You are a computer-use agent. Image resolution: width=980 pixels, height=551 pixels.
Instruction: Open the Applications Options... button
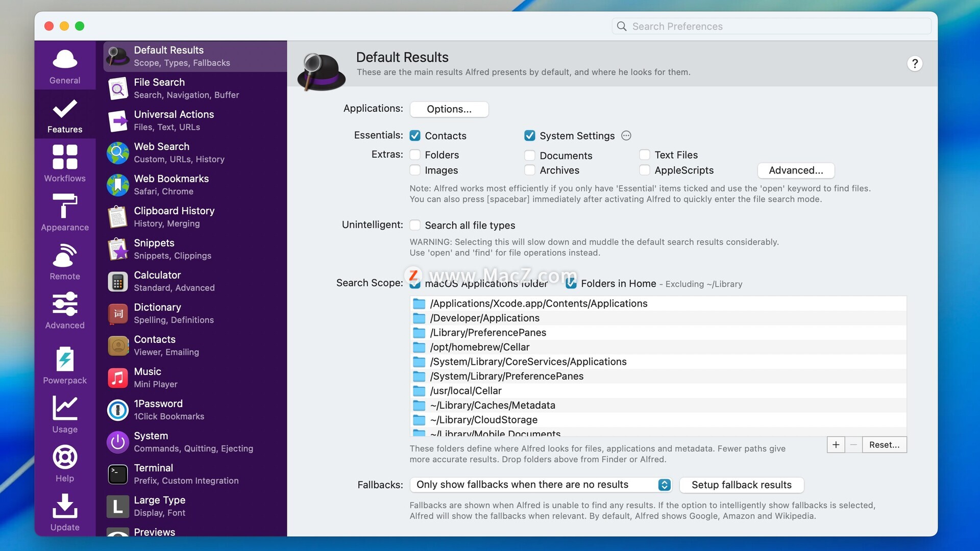449,109
